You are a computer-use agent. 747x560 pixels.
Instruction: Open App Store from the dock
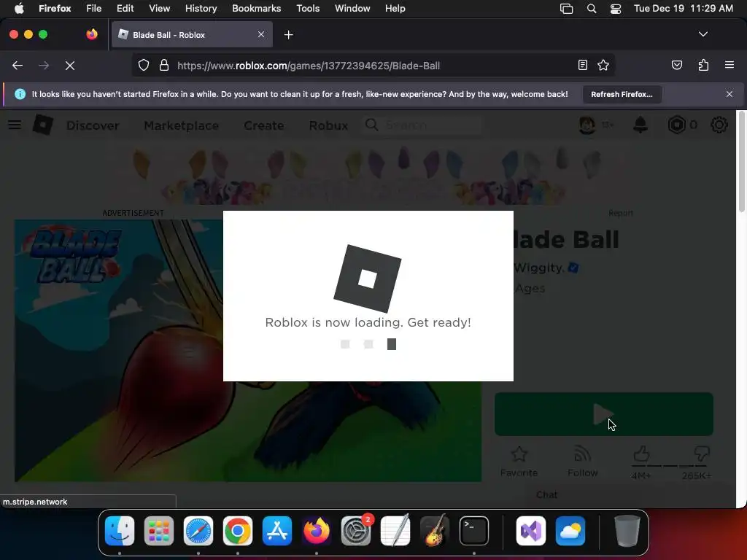coord(276,531)
